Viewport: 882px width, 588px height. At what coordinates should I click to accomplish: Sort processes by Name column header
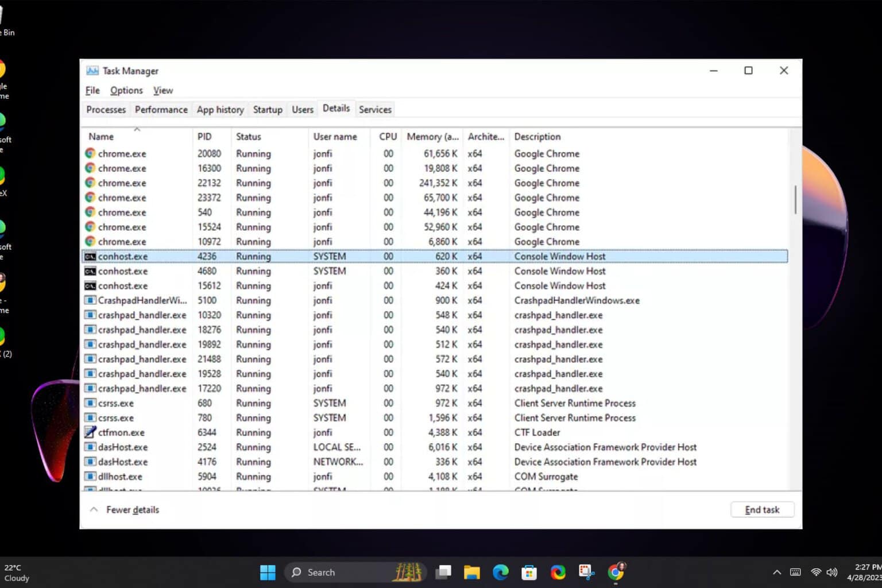pyautogui.click(x=101, y=137)
